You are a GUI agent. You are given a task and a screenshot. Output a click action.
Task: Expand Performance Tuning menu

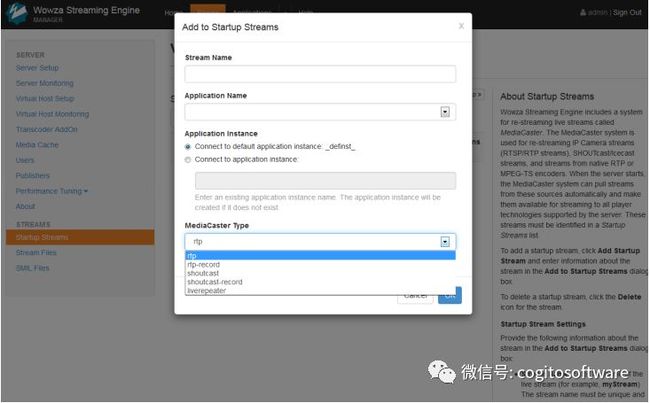(x=52, y=191)
